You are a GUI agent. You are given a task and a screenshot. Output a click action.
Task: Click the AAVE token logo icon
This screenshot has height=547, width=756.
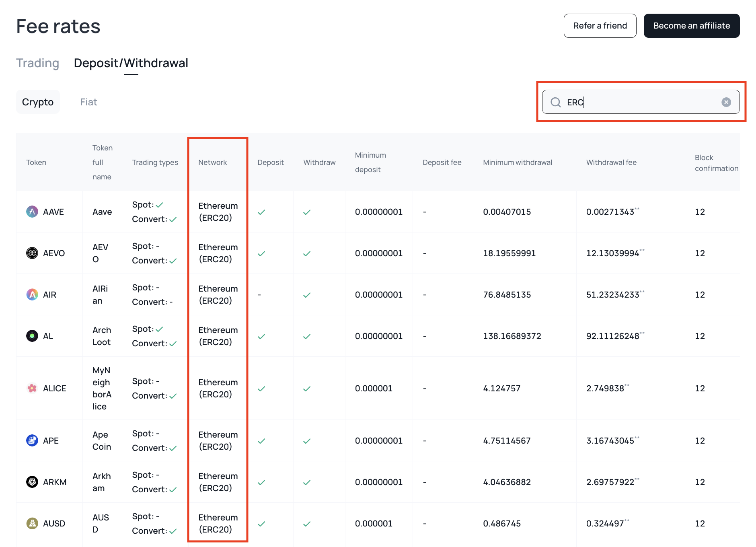(32, 212)
